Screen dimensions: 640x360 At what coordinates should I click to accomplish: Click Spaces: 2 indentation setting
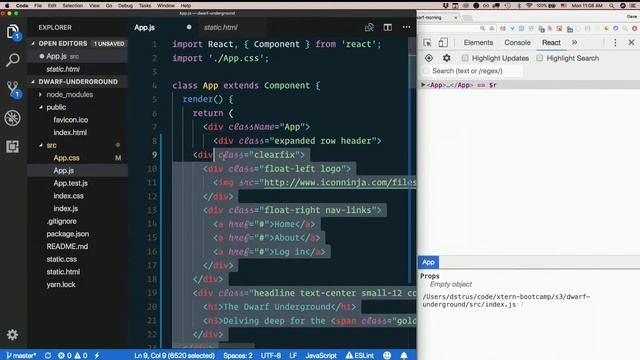[238, 356]
